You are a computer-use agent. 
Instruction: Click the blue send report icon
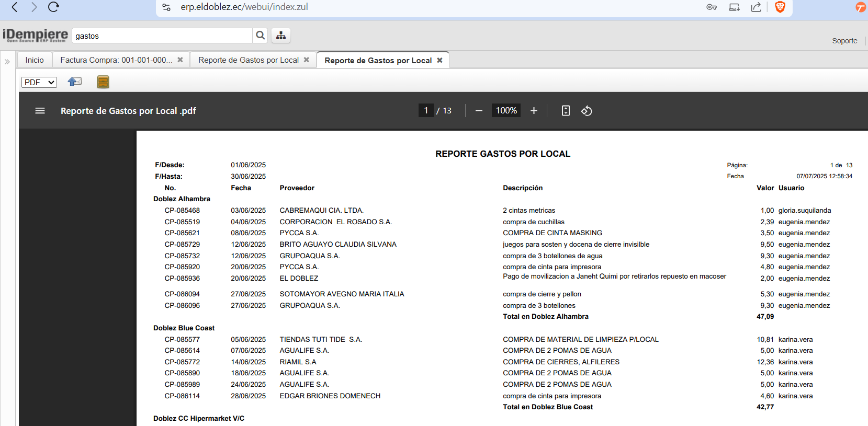tap(75, 82)
